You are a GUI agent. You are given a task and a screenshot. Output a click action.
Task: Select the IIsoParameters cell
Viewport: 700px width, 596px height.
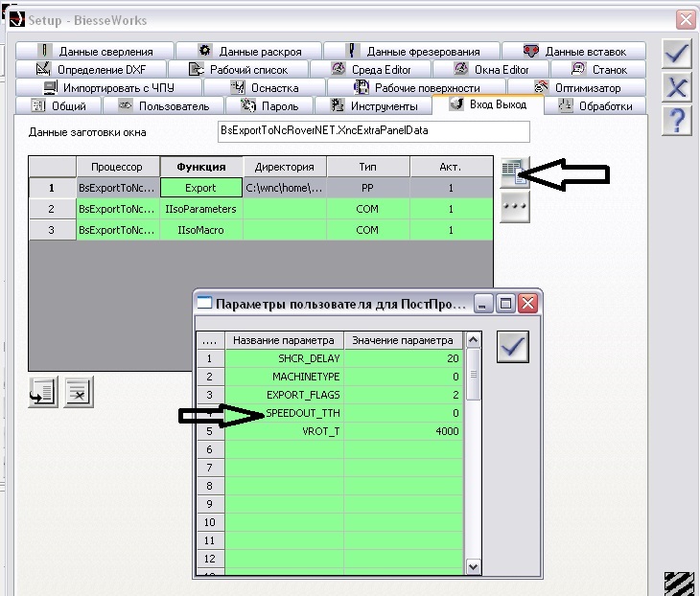(x=201, y=209)
